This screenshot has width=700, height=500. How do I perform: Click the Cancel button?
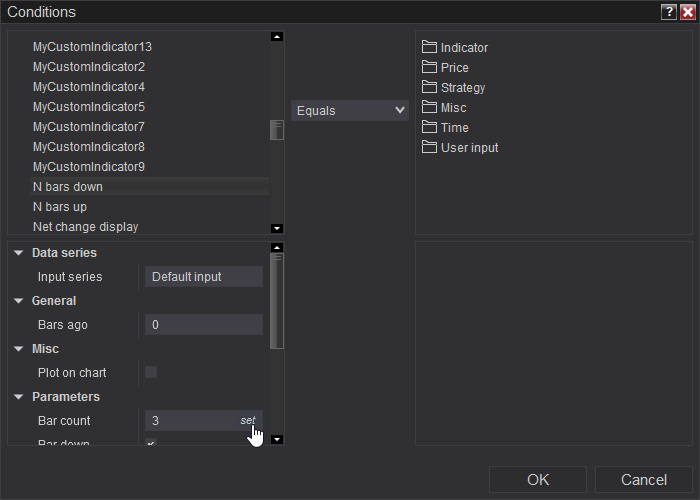coord(643,480)
